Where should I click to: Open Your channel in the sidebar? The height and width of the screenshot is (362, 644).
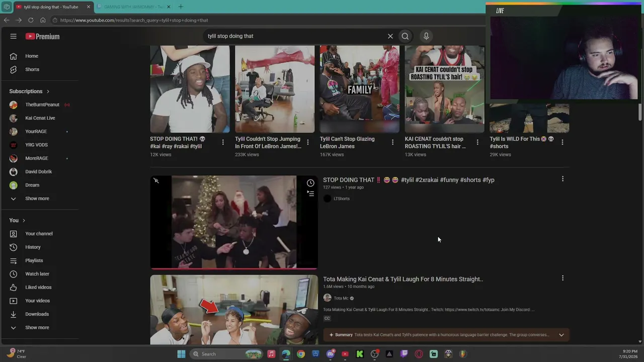pyautogui.click(x=39, y=234)
